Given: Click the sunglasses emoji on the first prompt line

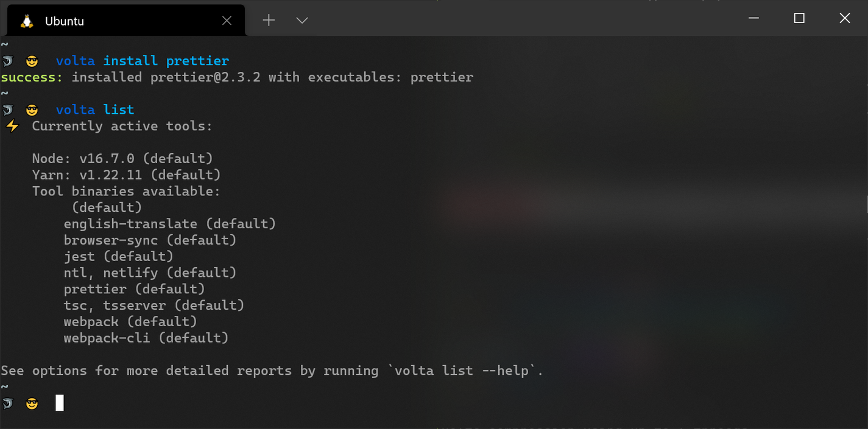Looking at the screenshot, I should (31, 60).
